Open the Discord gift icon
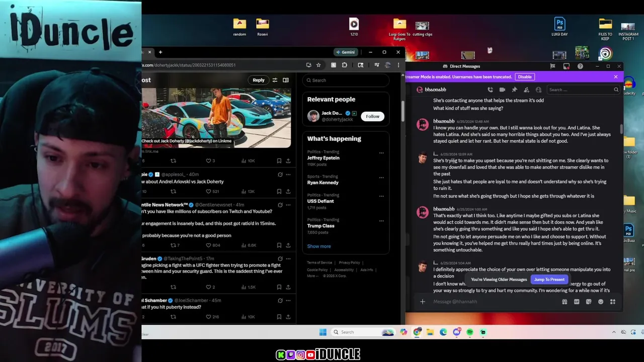 [x=565, y=302]
